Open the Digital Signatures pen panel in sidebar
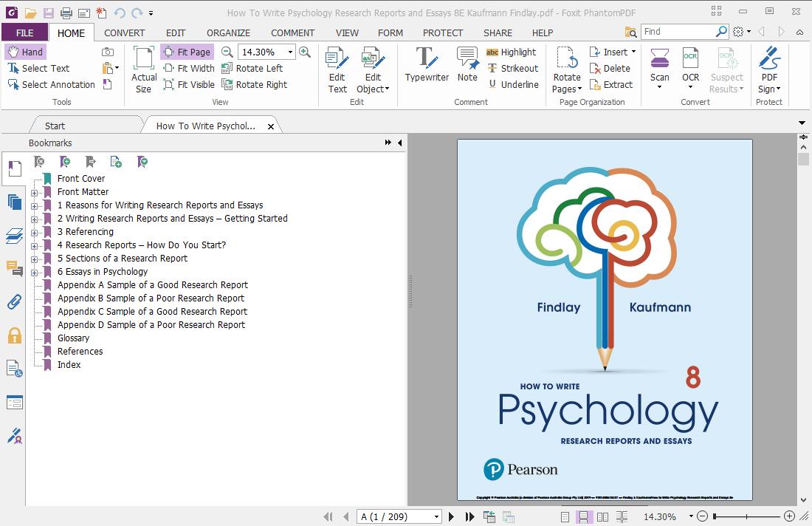Viewport: 812px width, 526px height. pyautogui.click(x=15, y=436)
